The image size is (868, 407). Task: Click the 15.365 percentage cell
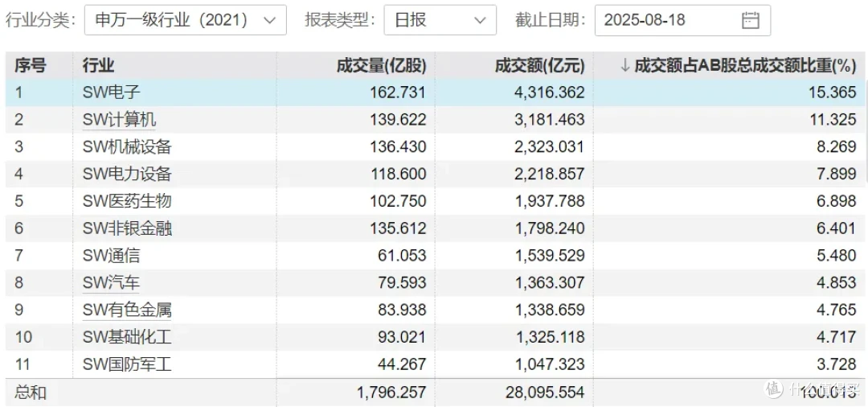tap(833, 92)
